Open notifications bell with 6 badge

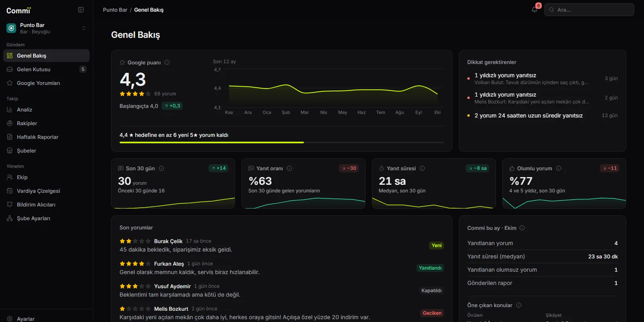[x=535, y=10]
